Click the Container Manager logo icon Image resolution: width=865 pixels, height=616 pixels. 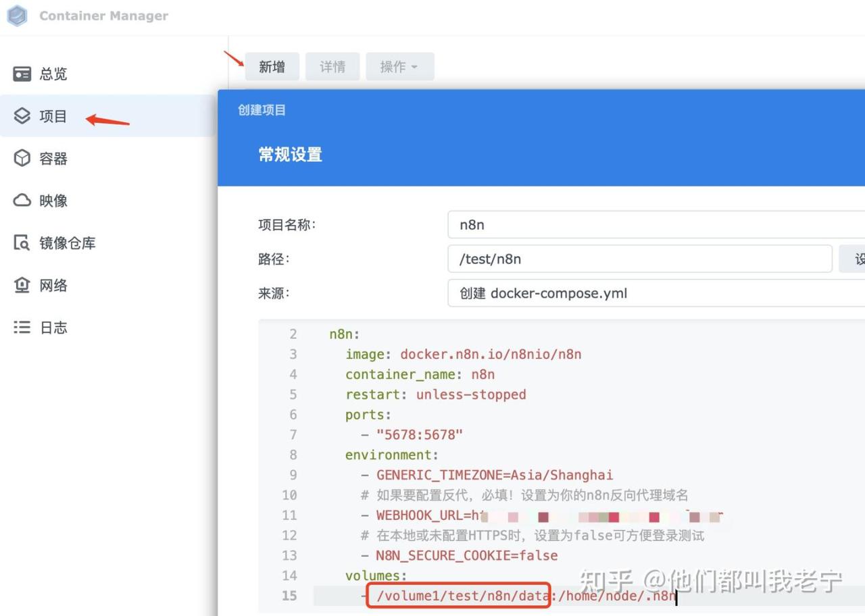coord(17,16)
